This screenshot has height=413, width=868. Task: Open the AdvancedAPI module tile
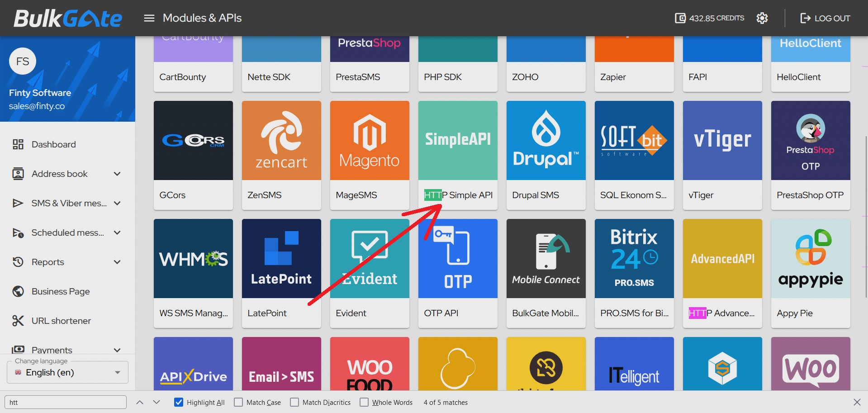coord(722,273)
